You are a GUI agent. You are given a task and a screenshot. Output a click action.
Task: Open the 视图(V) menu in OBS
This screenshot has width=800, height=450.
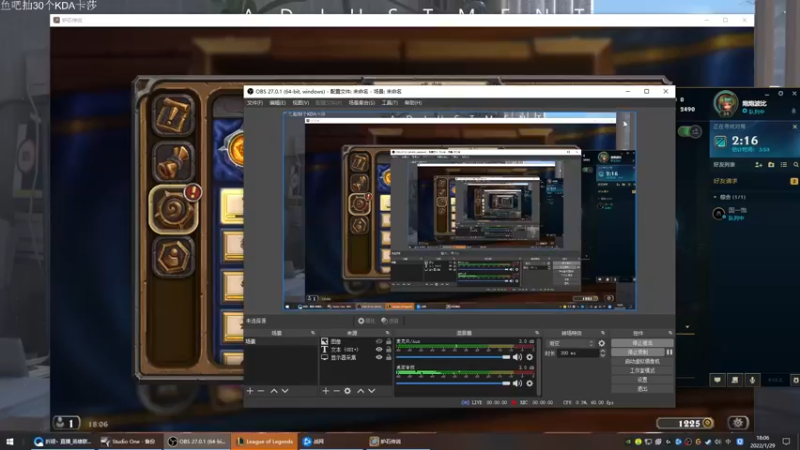click(301, 103)
